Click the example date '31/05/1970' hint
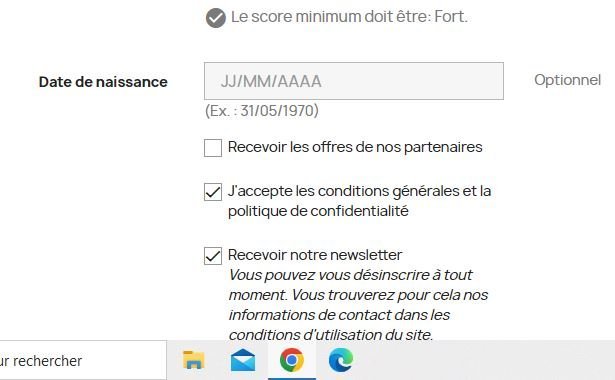 pyautogui.click(x=277, y=111)
